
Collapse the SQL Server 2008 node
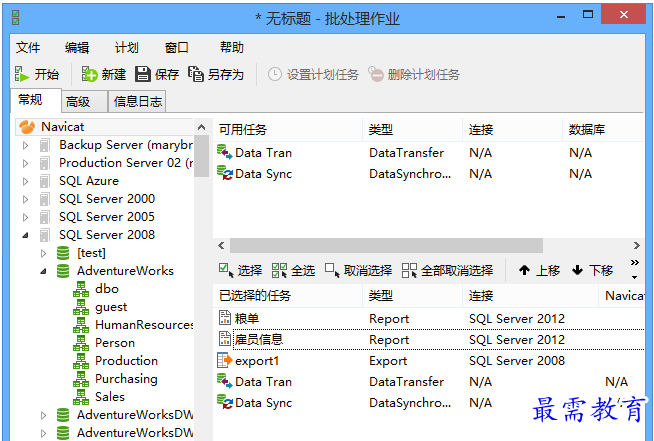25,235
